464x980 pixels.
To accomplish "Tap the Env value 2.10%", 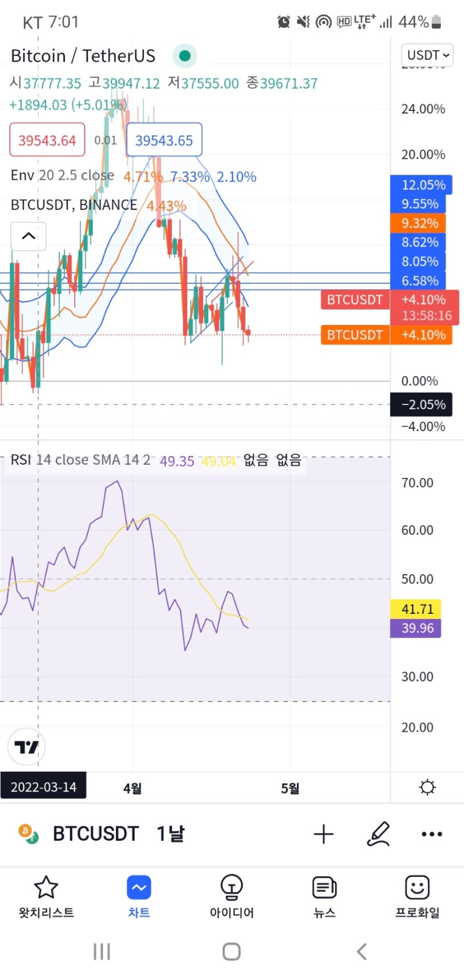I will [x=237, y=177].
